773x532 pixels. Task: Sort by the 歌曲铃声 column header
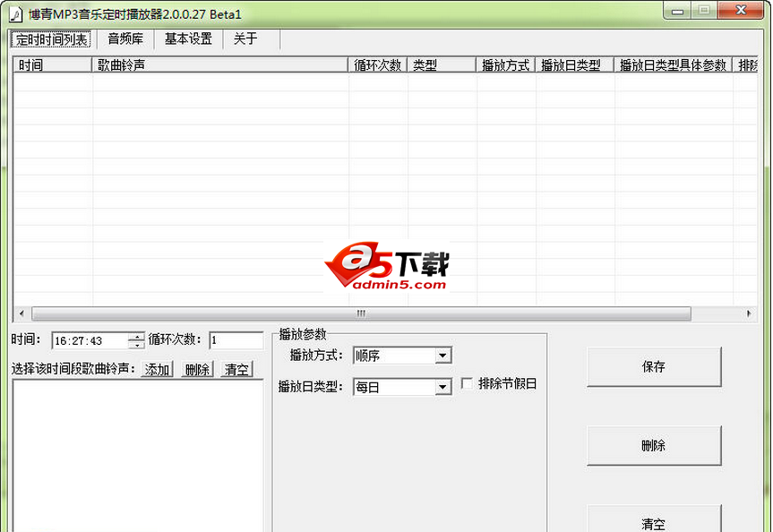click(219, 65)
